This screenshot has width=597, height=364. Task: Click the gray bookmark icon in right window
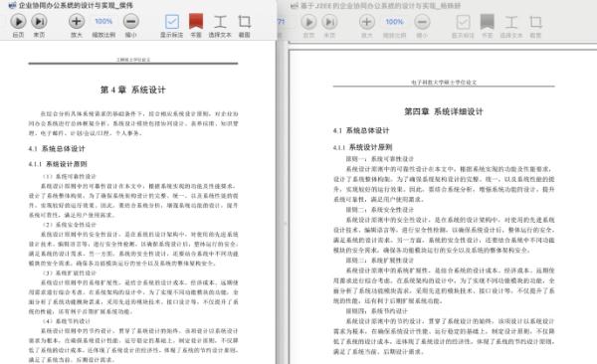tap(487, 22)
